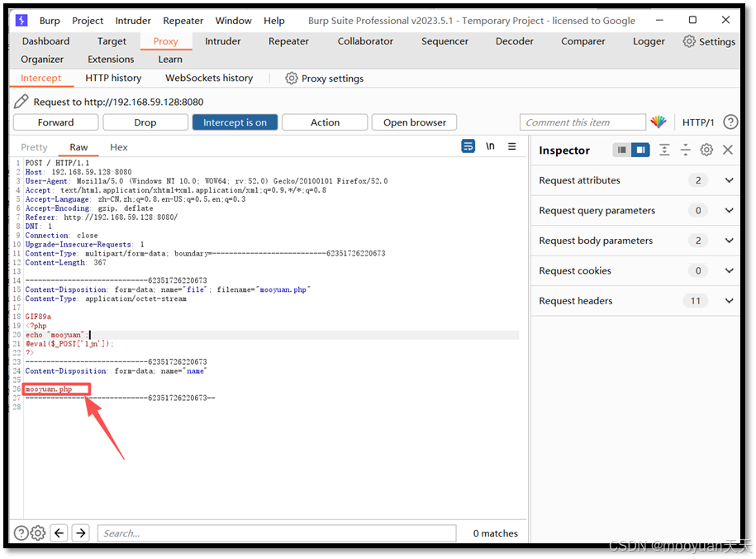Toggle show non-printable characters \n
The height and width of the screenshot is (559, 756).
coord(490,146)
